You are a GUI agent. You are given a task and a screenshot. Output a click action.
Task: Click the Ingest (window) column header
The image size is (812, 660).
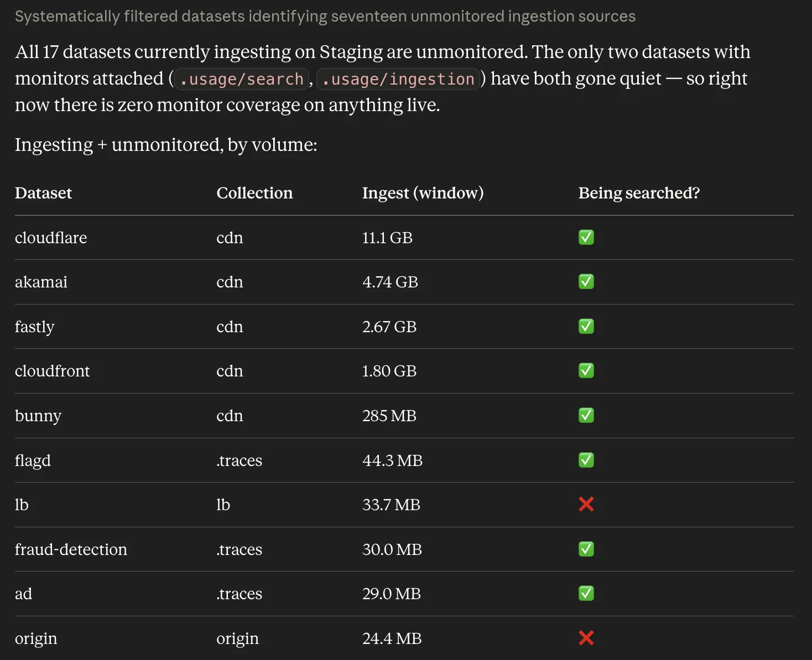(423, 193)
